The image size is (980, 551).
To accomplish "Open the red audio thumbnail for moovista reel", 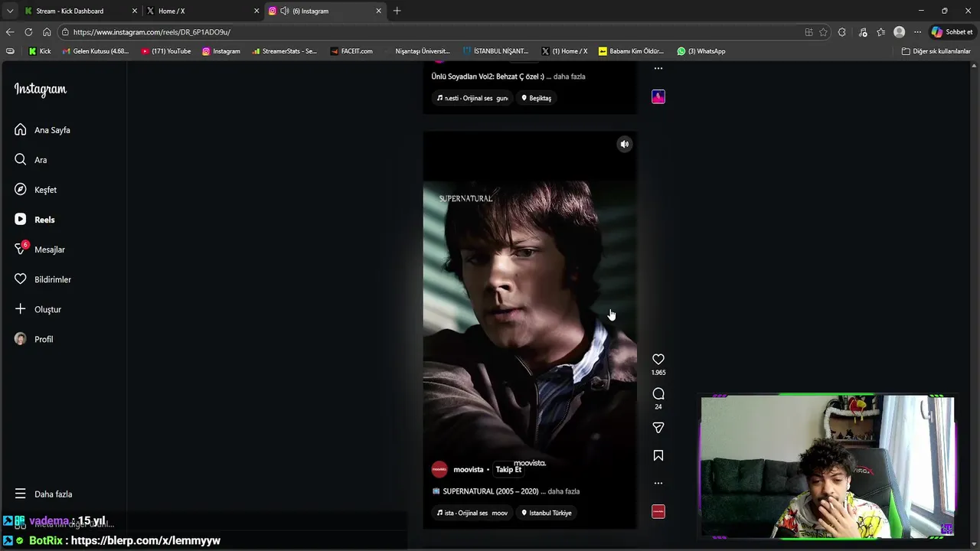I will [x=658, y=511].
